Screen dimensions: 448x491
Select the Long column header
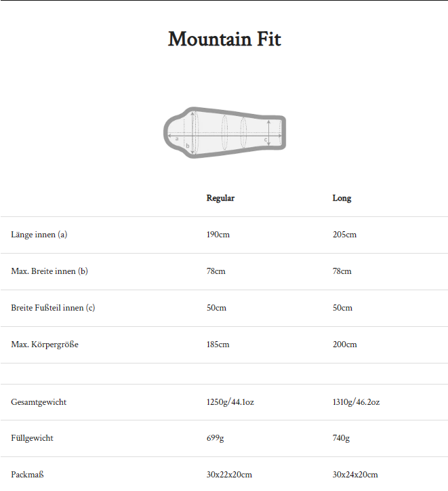point(342,198)
